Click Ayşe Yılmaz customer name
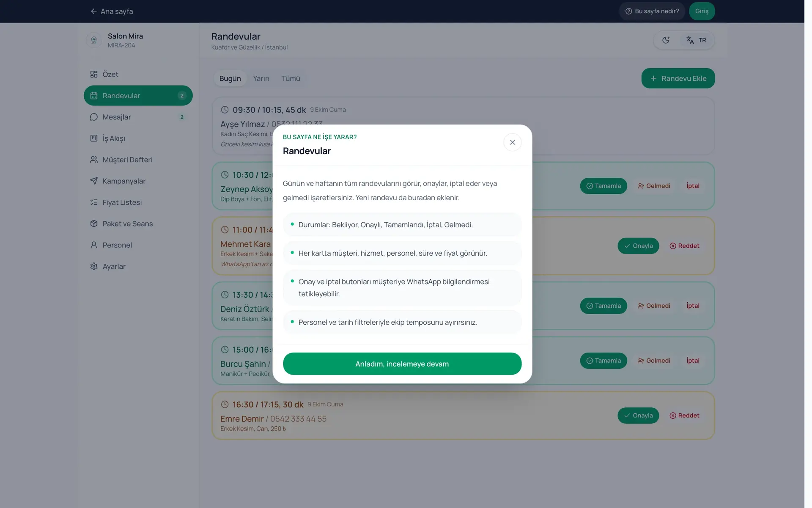Screen dimensions: 812x508 coord(242,124)
